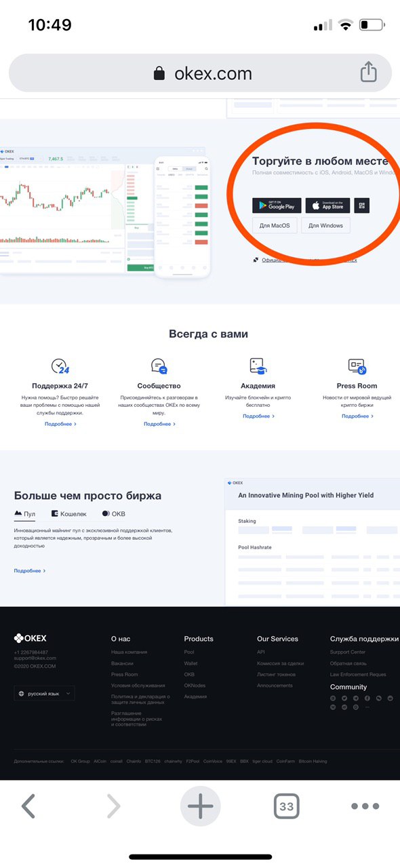The height and width of the screenshot is (868, 400).
Task: Open Announcements footer link
Action: (x=275, y=686)
